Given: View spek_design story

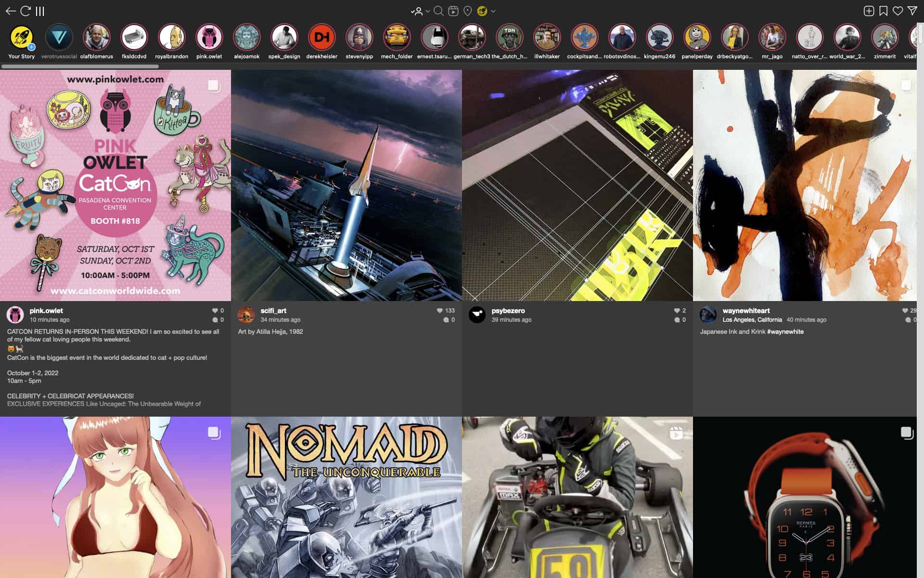Looking at the screenshot, I should click(284, 38).
